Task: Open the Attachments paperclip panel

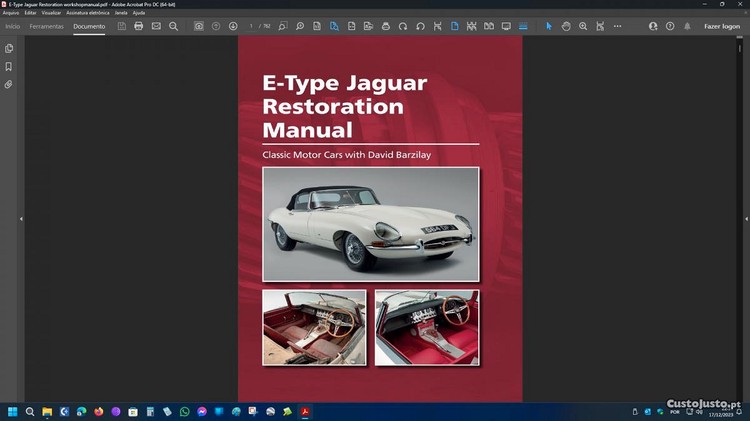Action: pos(9,85)
